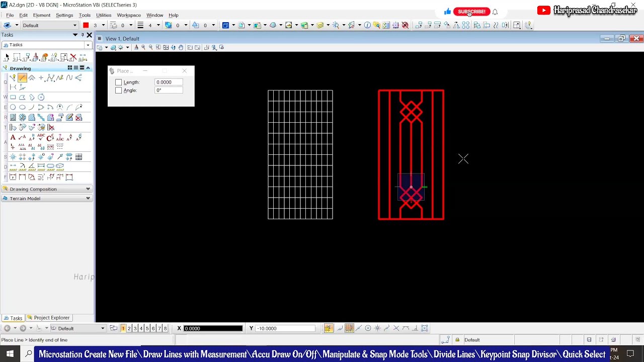
Task: Select the Place SmartLine tool
Action: coord(13,77)
